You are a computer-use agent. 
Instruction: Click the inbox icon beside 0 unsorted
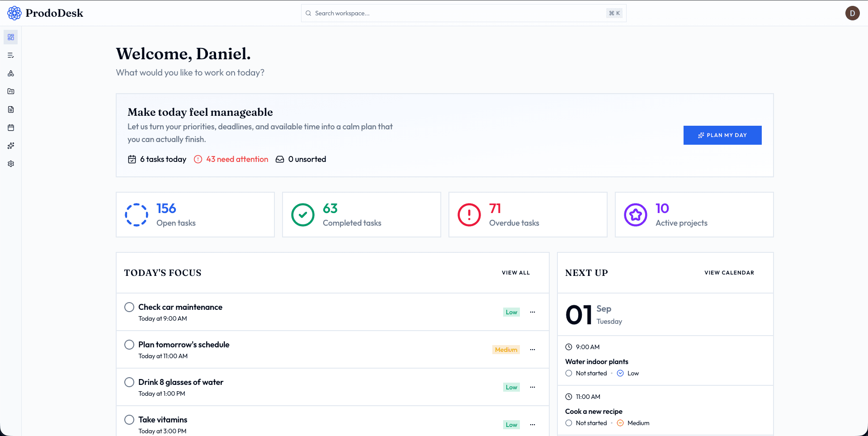point(280,159)
